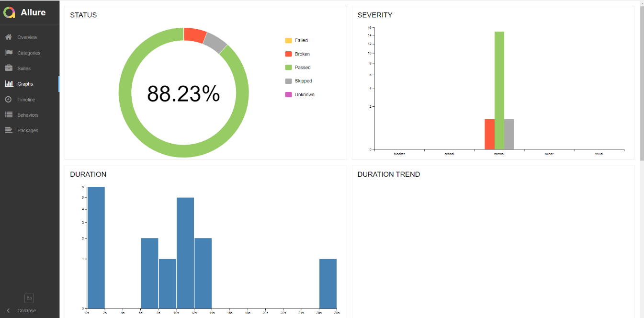Screen dimensions: 644x318
Task: Click the Overview home icon
Action: click(x=9, y=37)
